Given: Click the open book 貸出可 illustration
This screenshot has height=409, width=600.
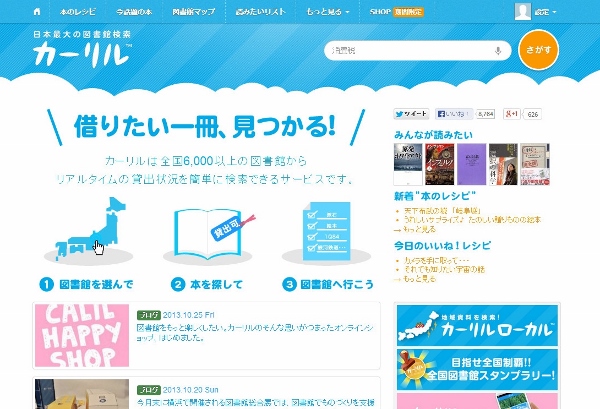Looking at the screenshot, I should (209, 234).
